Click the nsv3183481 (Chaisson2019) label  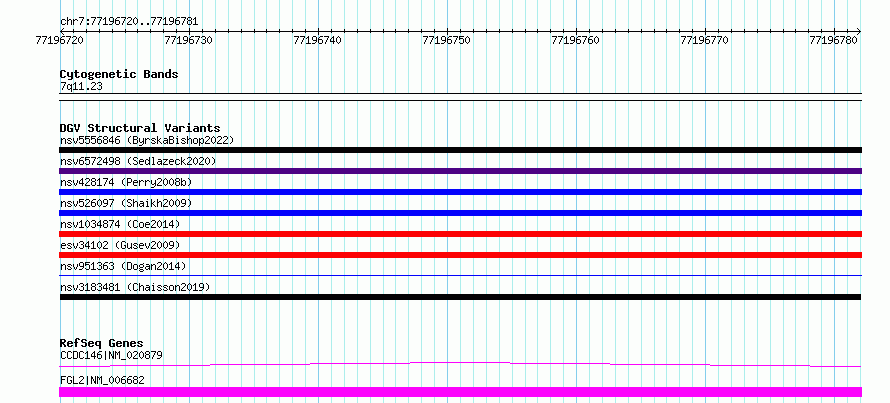[x=135, y=287]
